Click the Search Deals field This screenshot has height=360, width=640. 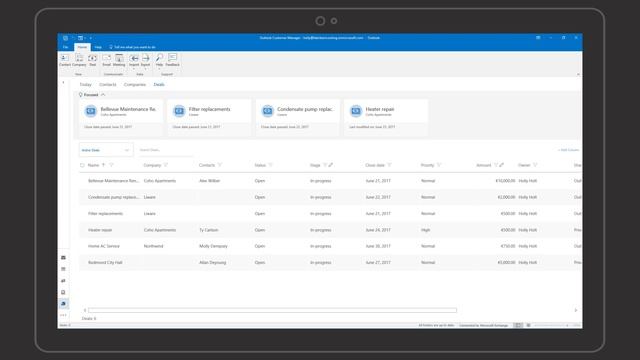click(165, 150)
